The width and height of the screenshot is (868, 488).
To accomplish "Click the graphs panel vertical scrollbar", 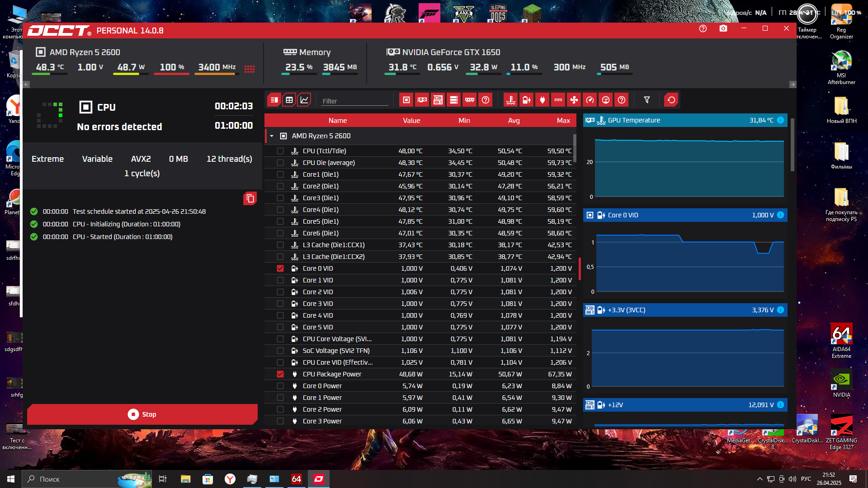I will tap(792, 145).
